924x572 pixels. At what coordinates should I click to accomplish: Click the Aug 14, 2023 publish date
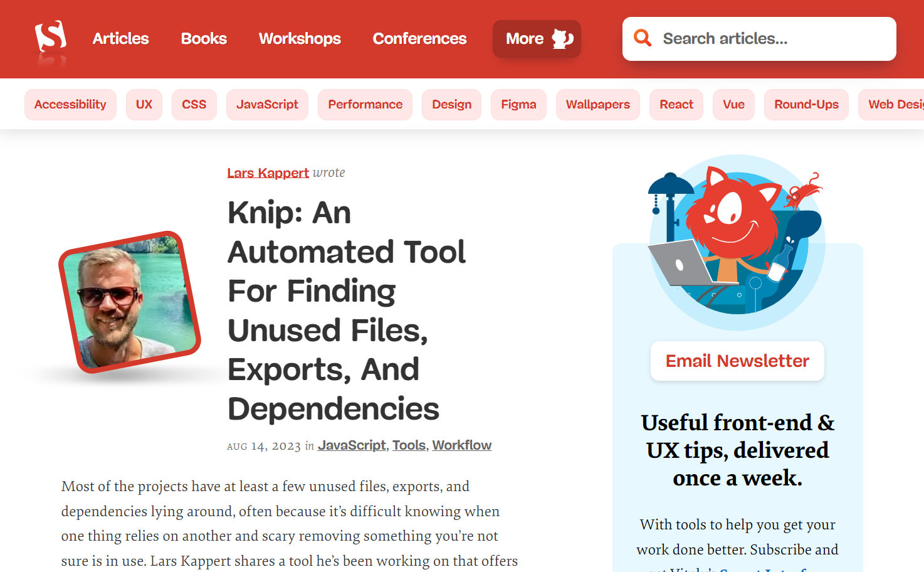click(264, 446)
